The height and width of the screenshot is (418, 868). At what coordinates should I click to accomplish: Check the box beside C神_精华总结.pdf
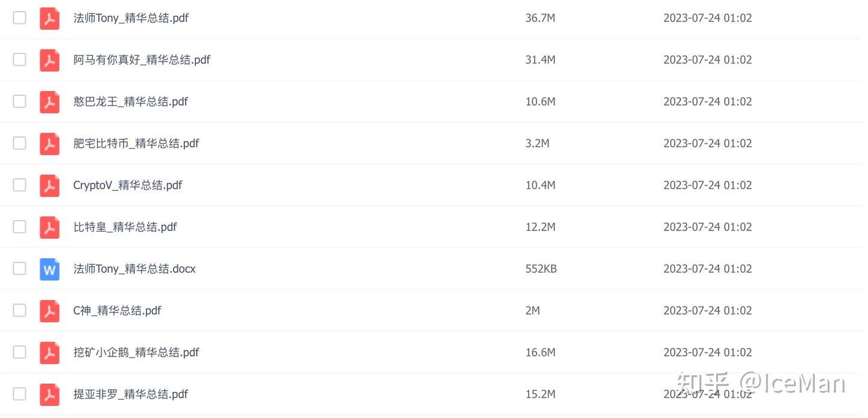[x=20, y=311]
